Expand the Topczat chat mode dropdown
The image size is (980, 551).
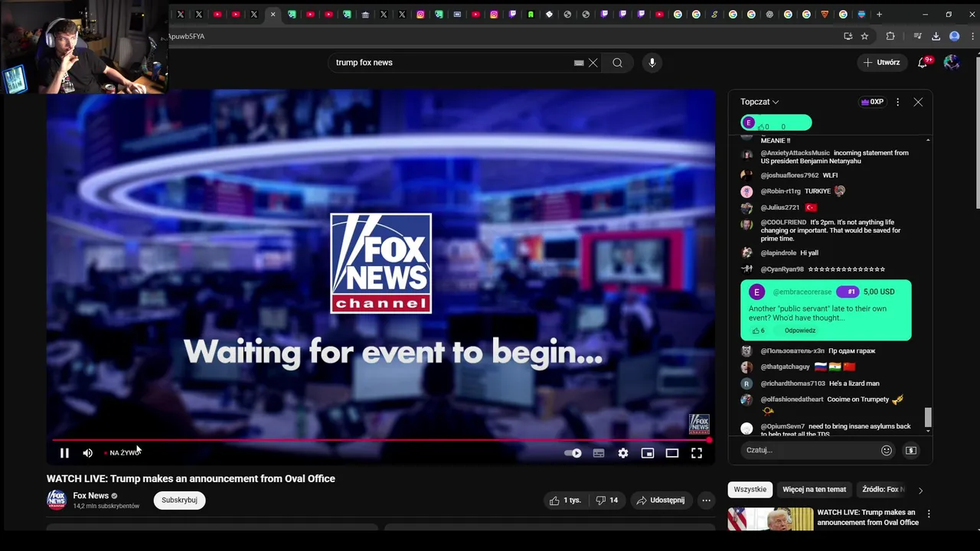click(x=759, y=102)
